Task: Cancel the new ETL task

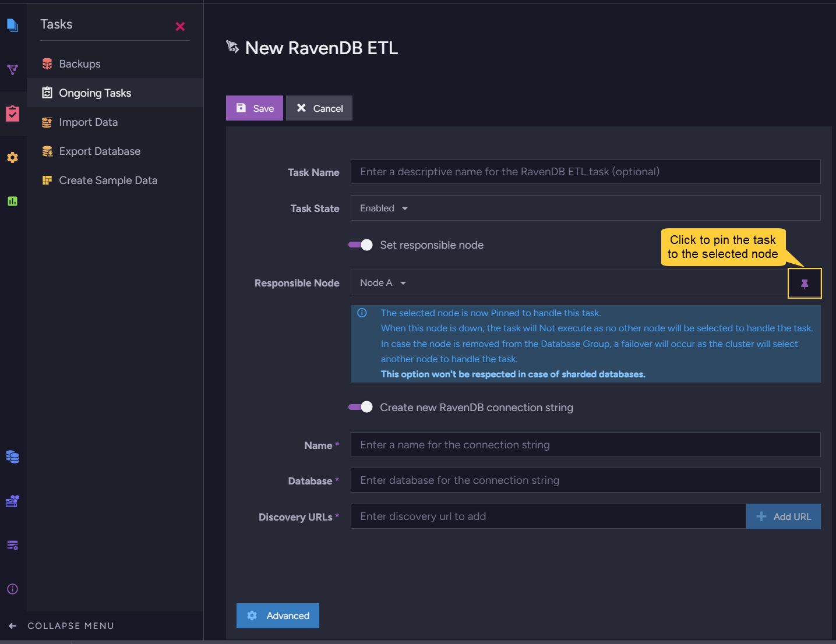Action: (x=319, y=108)
